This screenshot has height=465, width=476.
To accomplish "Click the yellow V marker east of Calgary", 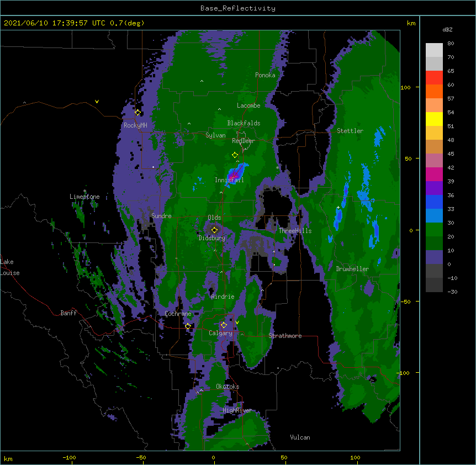I will click(x=237, y=323).
